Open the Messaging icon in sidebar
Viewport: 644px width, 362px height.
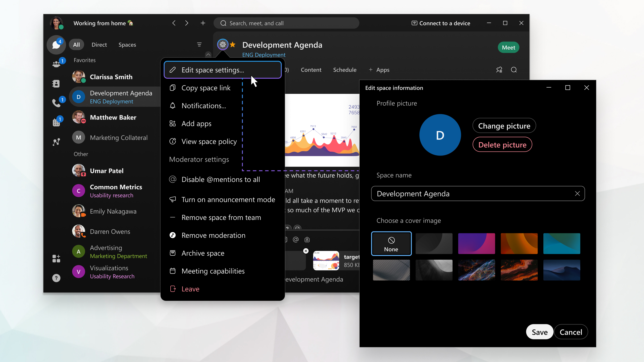coord(56,45)
